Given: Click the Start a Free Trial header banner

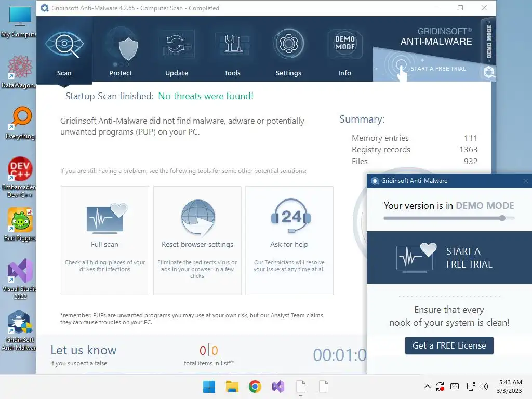Looking at the screenshot, I should click(x=427, y=65).
